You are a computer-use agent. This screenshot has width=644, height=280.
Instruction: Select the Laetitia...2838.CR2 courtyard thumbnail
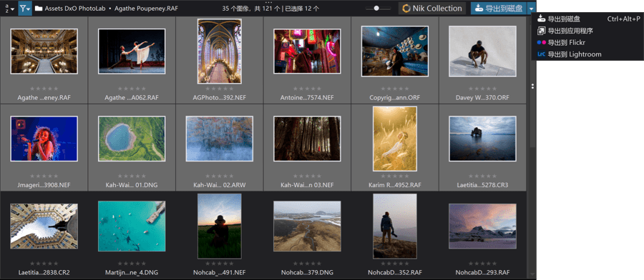pyautogui.click(x=44, y=226)
